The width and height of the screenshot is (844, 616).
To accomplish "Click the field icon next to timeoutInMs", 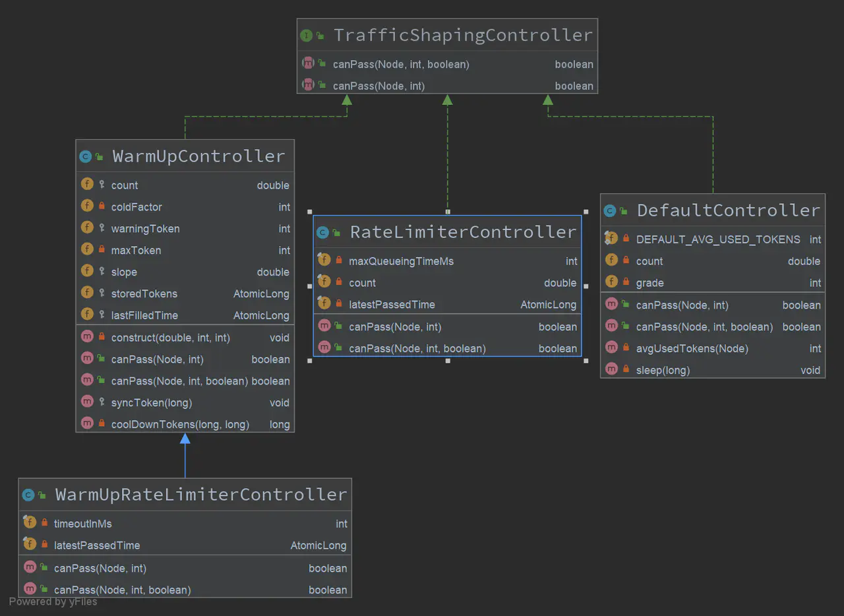I will click(x=30, y=523).
